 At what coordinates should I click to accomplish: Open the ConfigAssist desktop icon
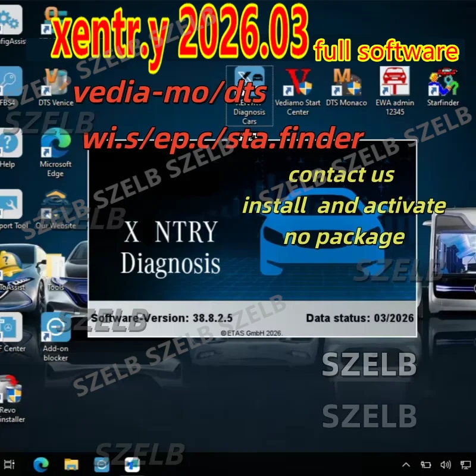click(x=11, y=25)
